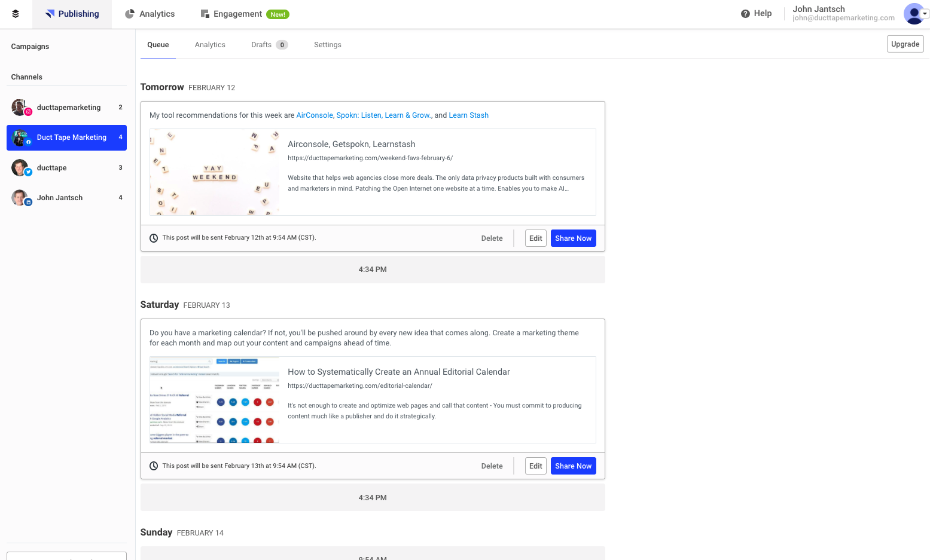Screen dimensions: 930x560
Task: Open the Learn Stash link
Action: click(x=469, y=115)
